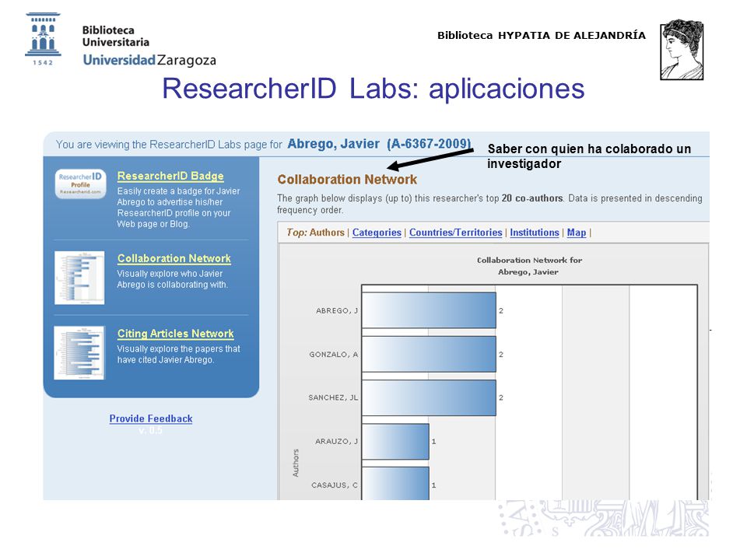The image size is (747, 560).
Task: Click the Hypatia portrait image
Action: click(x=682, y=50)
